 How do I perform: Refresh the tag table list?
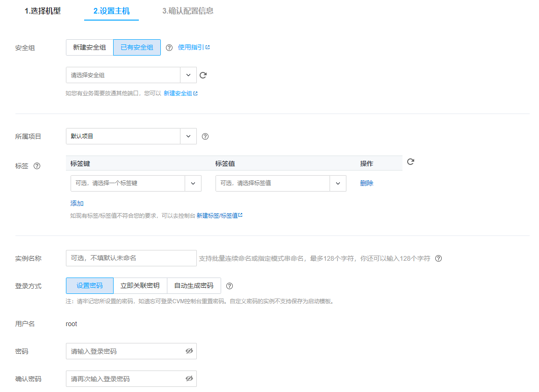tap(410, 162)
